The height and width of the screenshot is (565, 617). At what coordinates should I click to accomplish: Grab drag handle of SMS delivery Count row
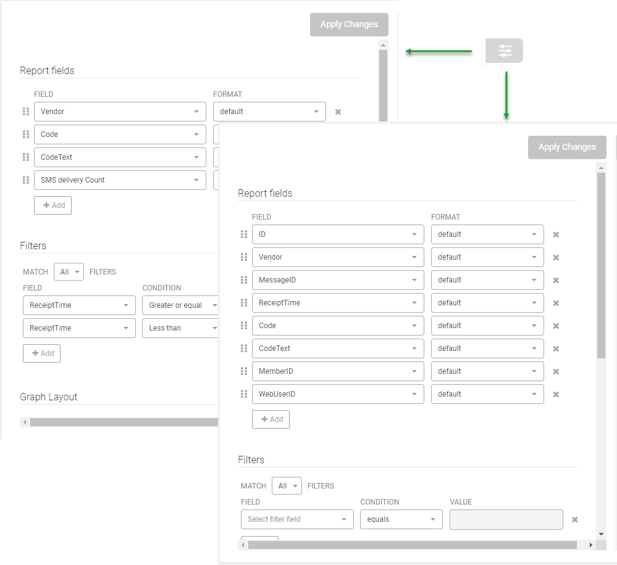point(26,180)
